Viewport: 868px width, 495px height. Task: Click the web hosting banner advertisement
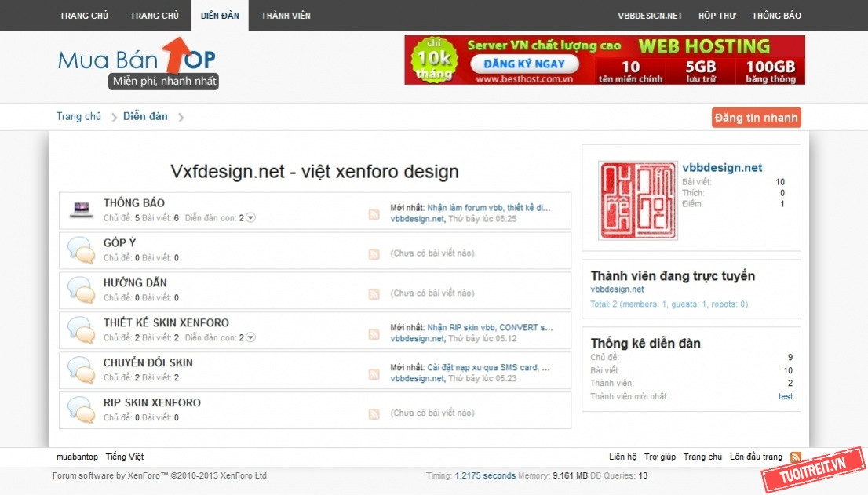pos(604,60)
